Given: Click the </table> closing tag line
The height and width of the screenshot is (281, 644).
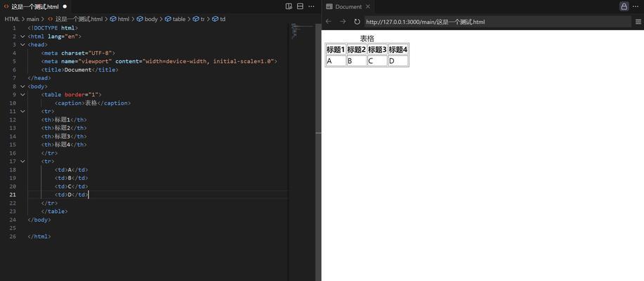Looking at the screenshot, I should tap(55, 211).
